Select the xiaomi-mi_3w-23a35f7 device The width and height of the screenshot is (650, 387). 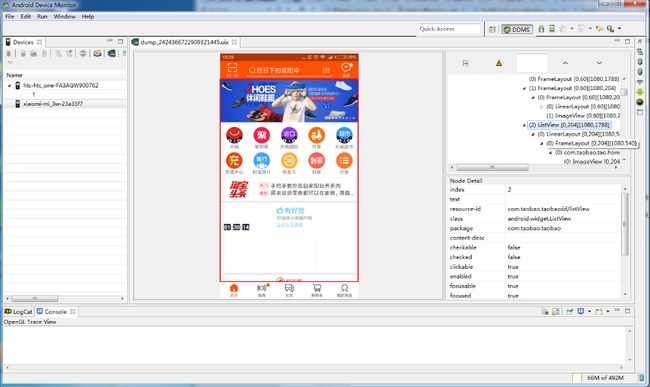click(53, 104)
